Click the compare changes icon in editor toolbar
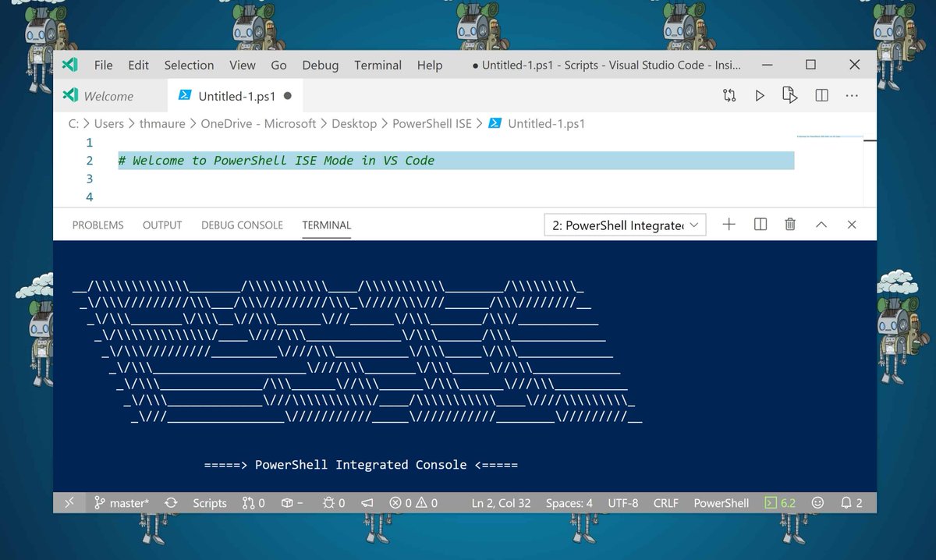Screen dimensions: 936x560 [729, 96]
